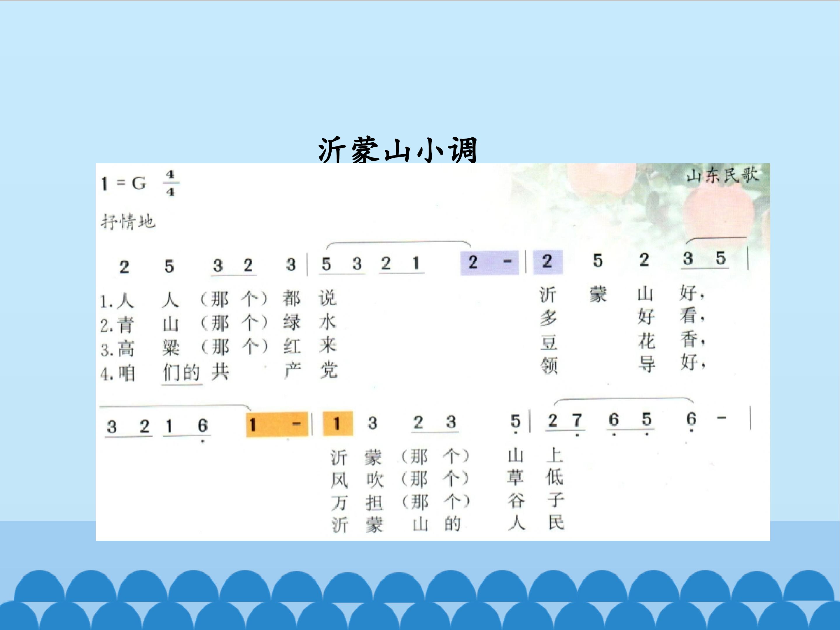Select lyric number 3.高
The height and width of the screenshot is (630, 840).
117,349
